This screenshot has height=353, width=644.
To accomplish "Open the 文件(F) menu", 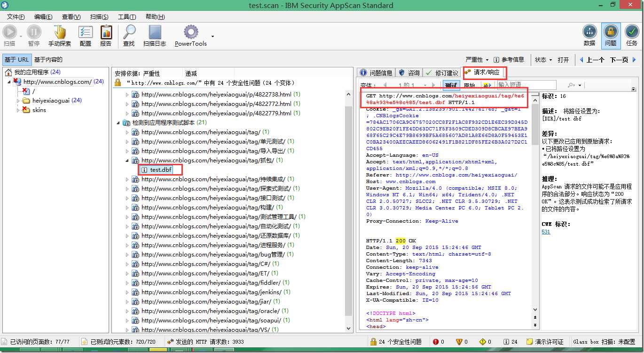I will coord(16,17).
